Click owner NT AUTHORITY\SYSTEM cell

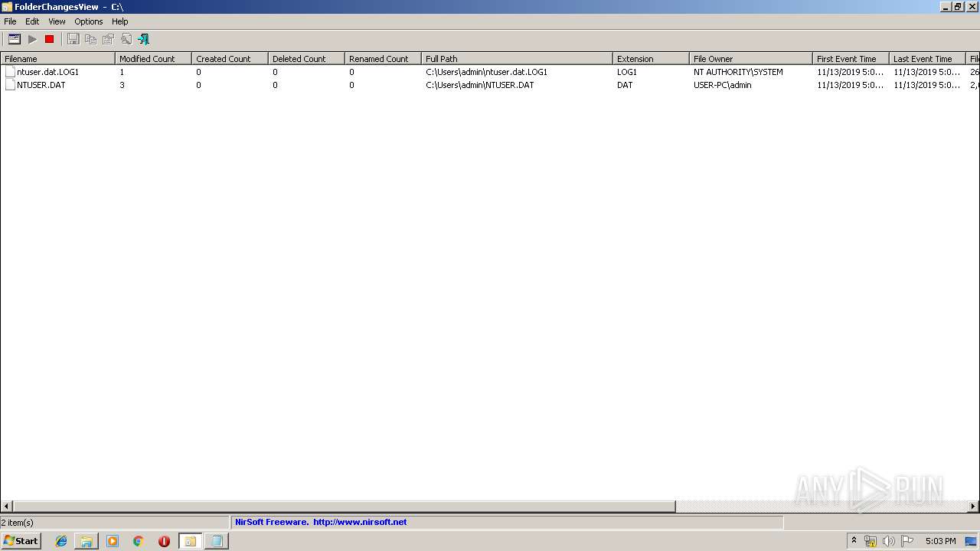[738, 72]
